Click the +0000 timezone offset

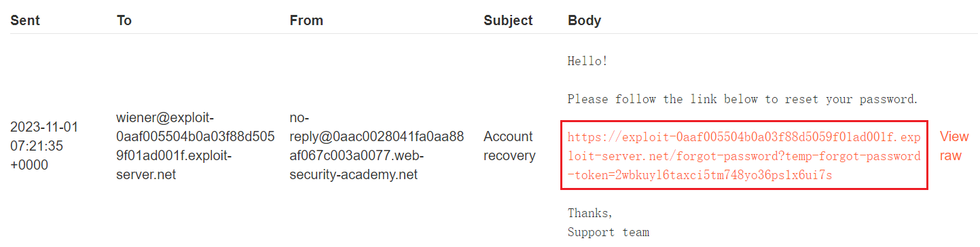coord(29,165)
